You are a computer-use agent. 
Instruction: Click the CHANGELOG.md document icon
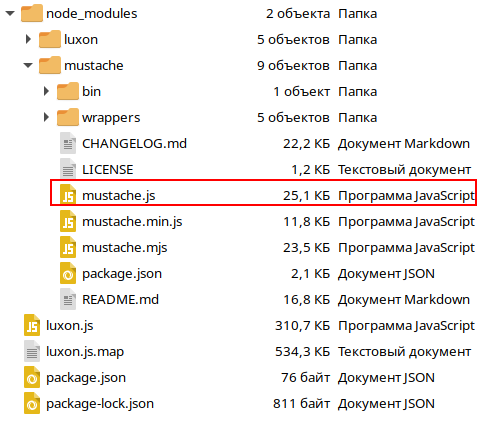68,143
